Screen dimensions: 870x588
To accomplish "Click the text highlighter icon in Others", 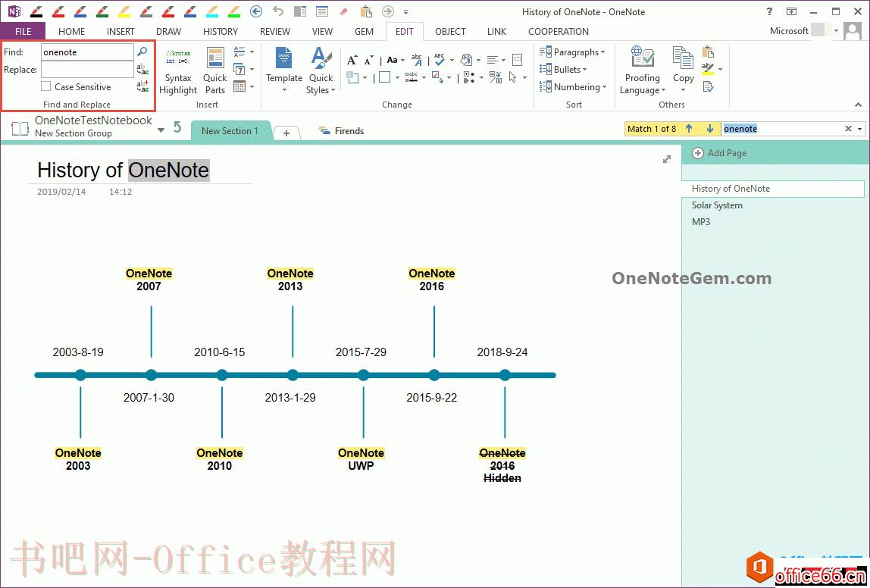I will point(707,70).
